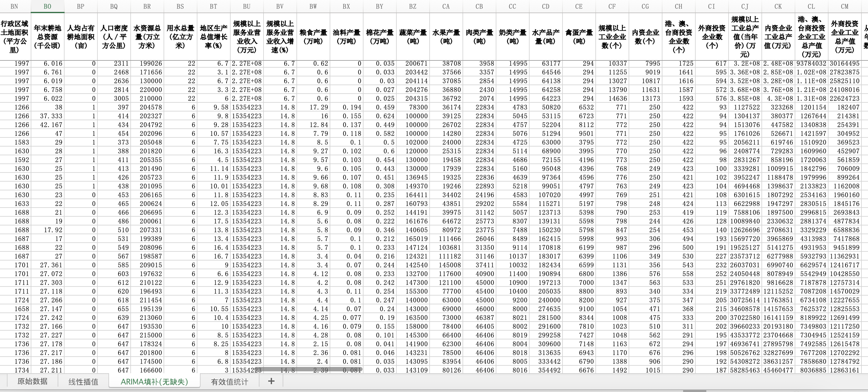
Task: Click column BZ header letter
Action: (x=413, y=6)
